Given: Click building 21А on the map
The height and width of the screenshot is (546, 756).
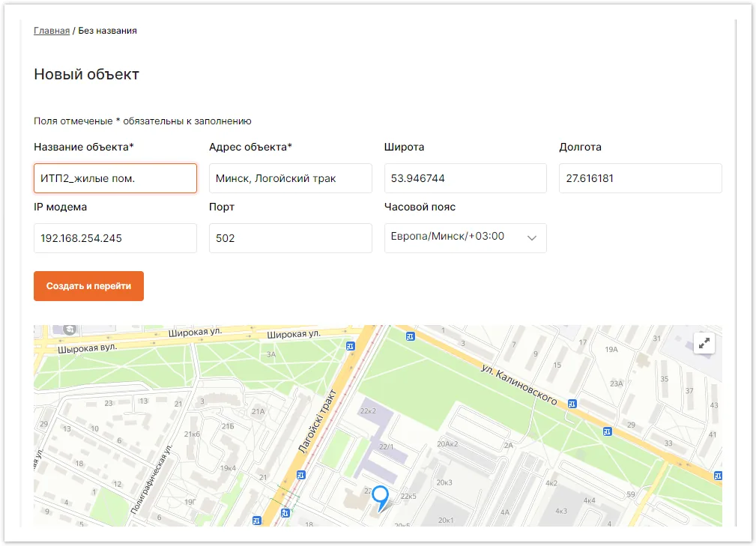Looking at the screenshot, I should (x=258, y=411).
